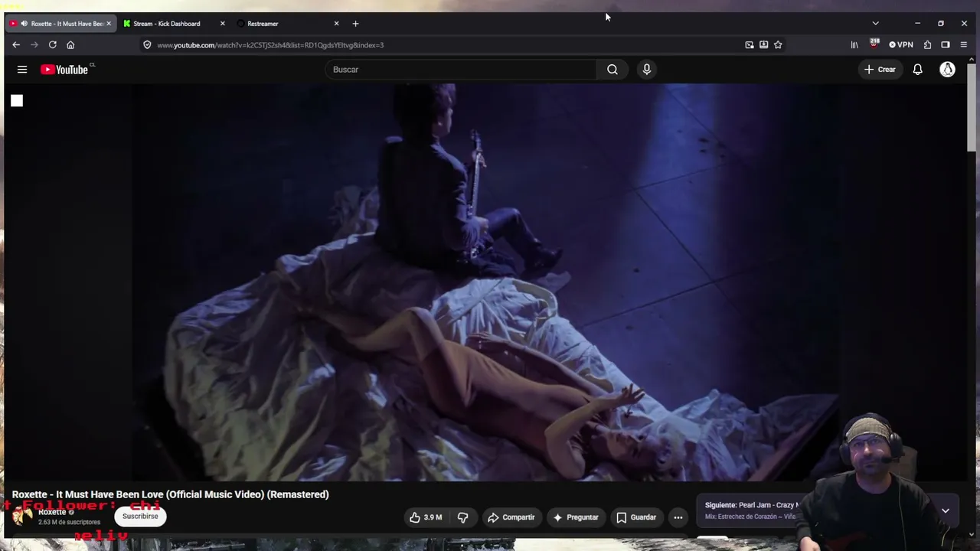Mute the Roxette tab audio
The image size is (980, 551).
point(24,24)
